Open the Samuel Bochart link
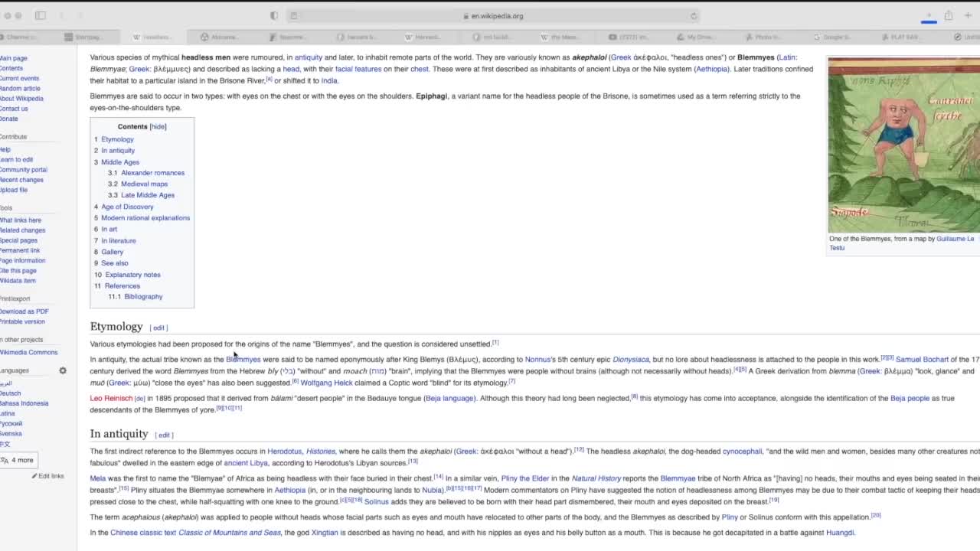The width and height of the screenshot is (980, 551). (922, 359)
